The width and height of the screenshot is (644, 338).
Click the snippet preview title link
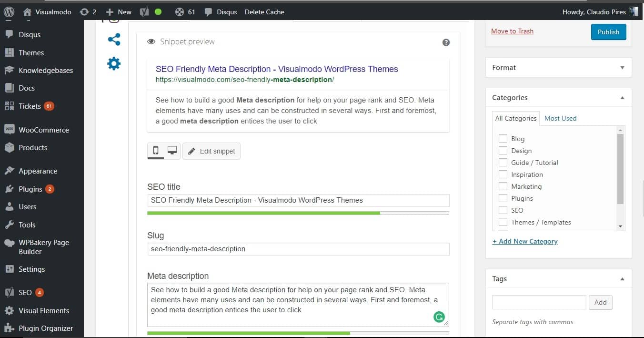(x=277, y=69)
